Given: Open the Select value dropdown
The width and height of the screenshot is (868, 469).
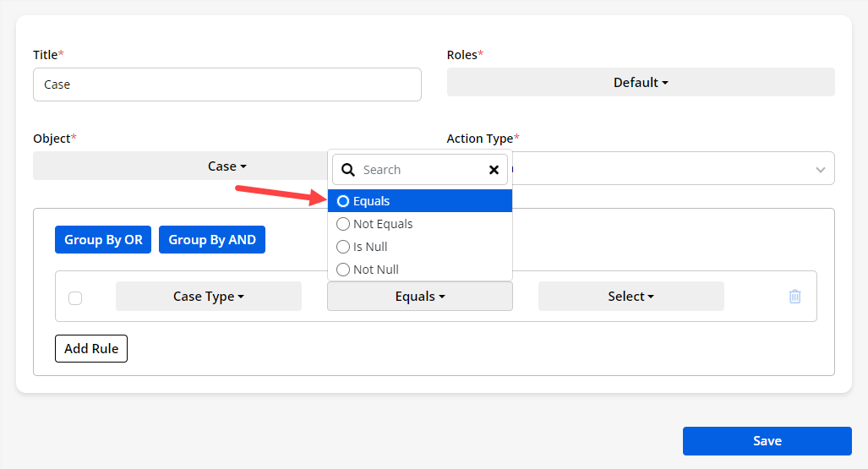Looking at the screenshot, I should click(x=631, y=297).
